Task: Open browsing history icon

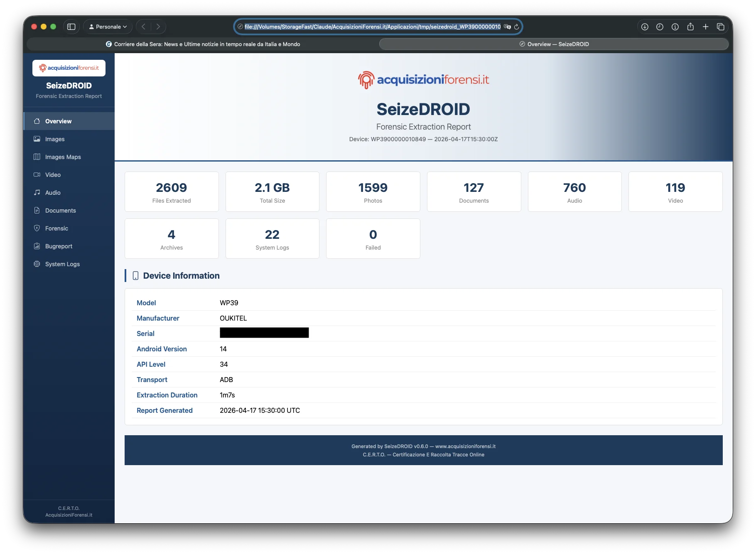Action: 660,27
